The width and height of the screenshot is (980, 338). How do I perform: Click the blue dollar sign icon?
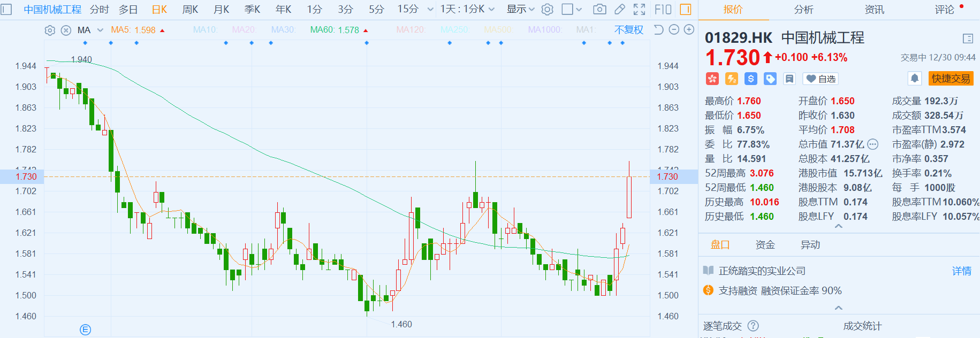[x=751, y=79]
